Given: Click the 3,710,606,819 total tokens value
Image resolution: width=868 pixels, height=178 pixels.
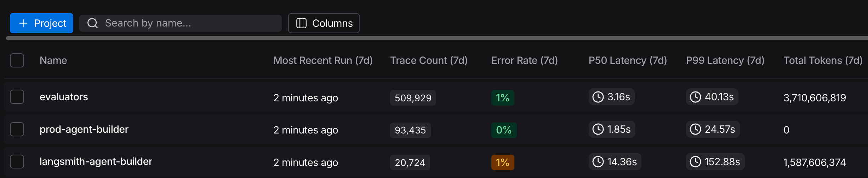Looking at the screenshot, I should pos(815,98).
